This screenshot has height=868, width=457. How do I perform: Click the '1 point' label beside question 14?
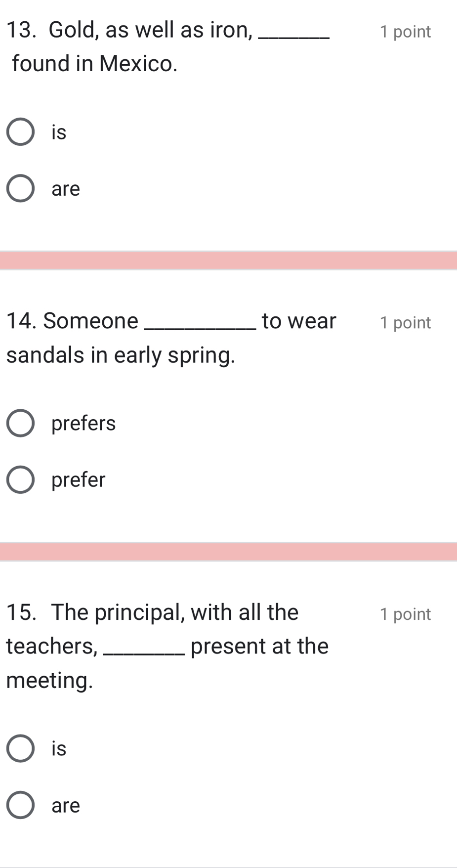(x=405, y=323)
